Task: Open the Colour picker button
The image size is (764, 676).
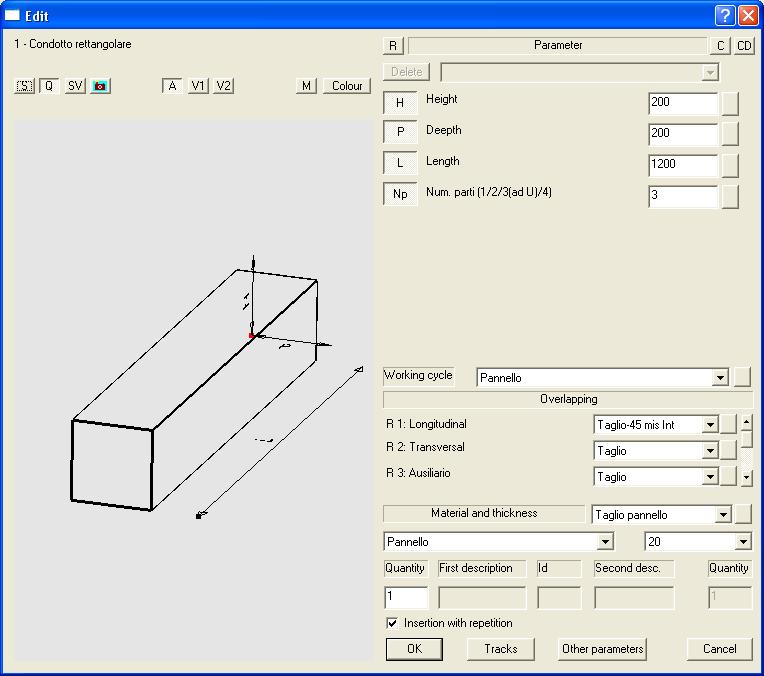Action: tap(346, 86)
